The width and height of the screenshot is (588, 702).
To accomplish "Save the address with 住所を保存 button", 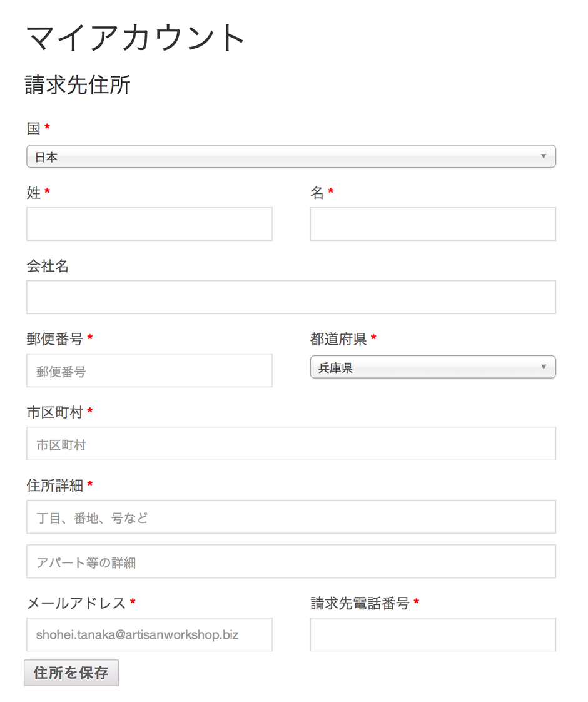I will (71, 673).
